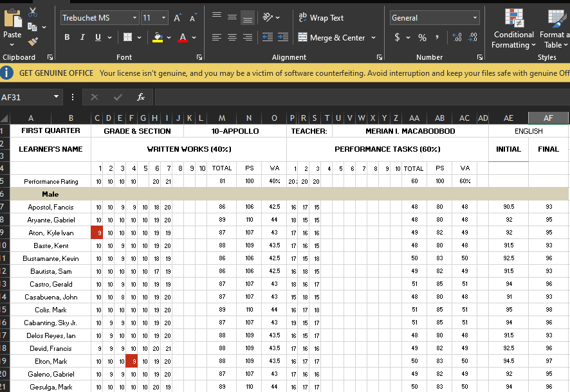The width and height of the screenshot is (570, 392).
Task: Open the General number format dropdown
Action: [475, 18]
